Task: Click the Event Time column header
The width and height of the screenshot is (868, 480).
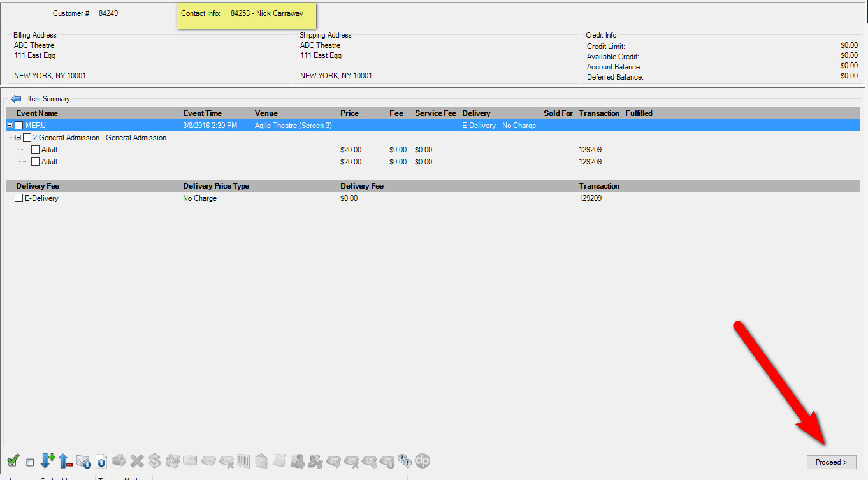Action: pos(203,113)
